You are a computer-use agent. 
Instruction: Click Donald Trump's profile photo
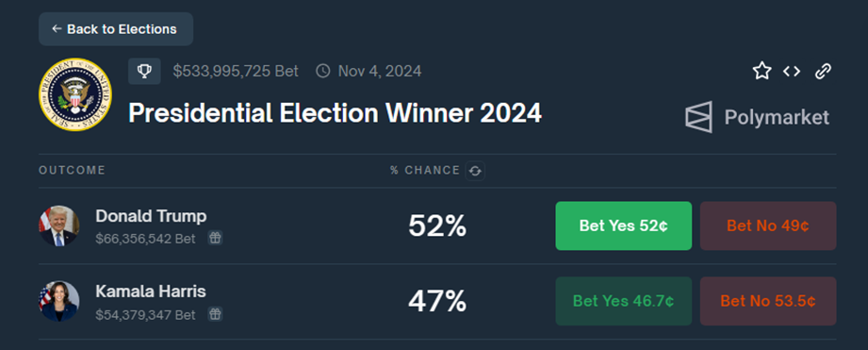[x=59, y=226]
